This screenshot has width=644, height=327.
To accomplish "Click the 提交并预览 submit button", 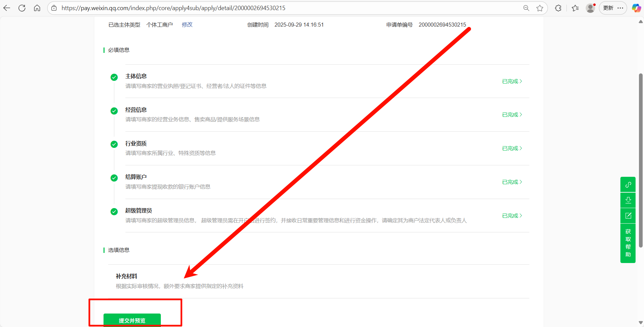I will [132, 320].
